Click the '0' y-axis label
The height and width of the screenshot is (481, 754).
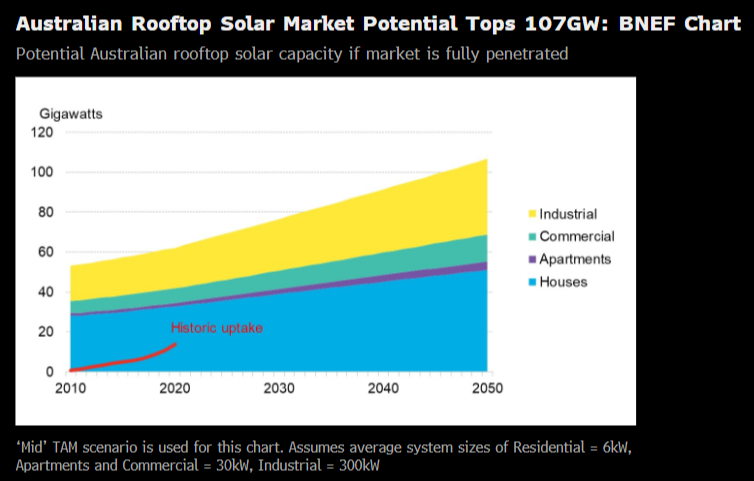pos(50,372)
